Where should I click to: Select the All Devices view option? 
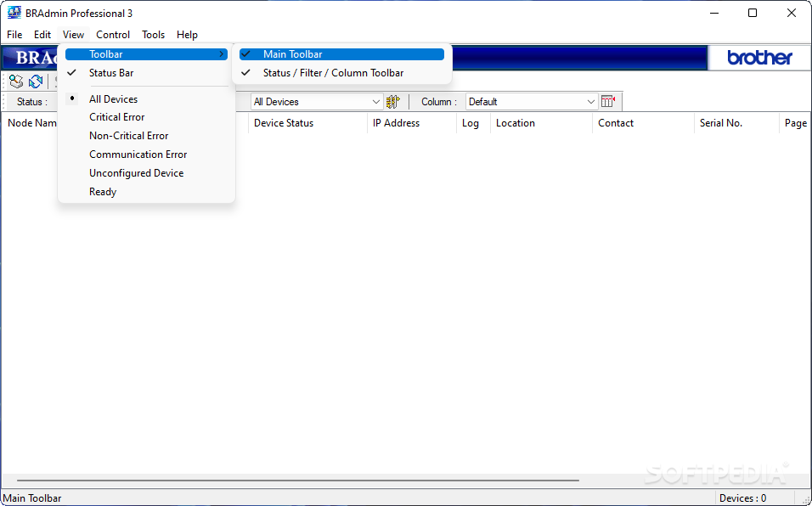(x=147, y=98)
